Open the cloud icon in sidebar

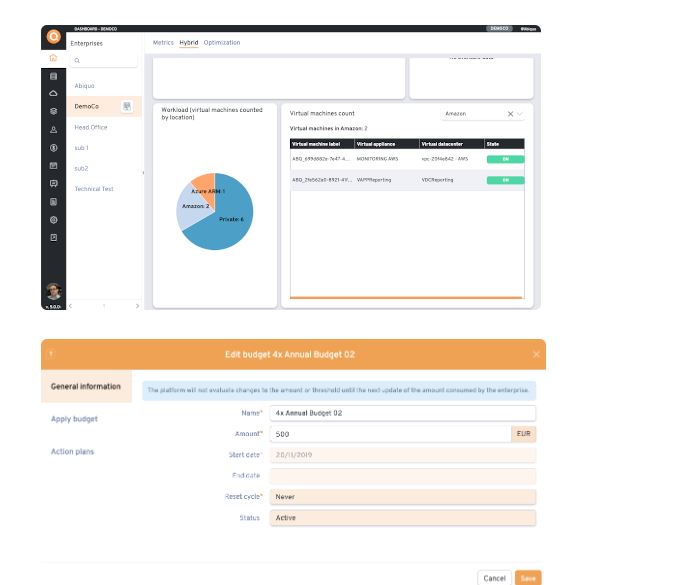tap(53, 93)
